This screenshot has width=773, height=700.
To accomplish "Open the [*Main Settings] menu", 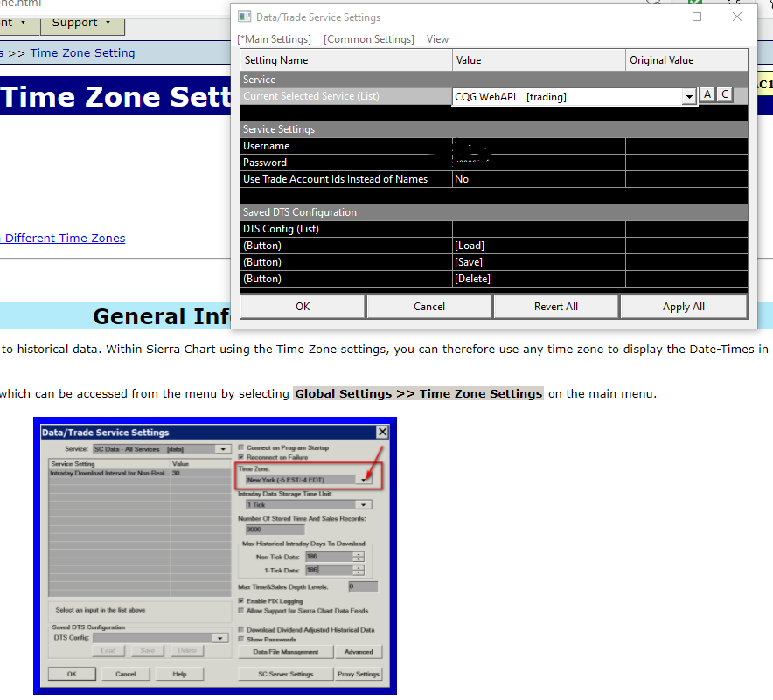I will click(274, 39).
